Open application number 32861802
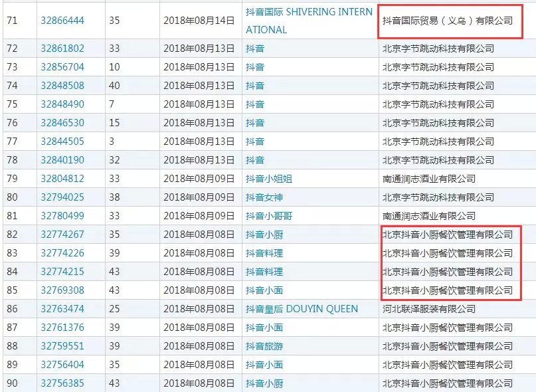The height and width of the screenshot is (392, 536). coord(62,49)
